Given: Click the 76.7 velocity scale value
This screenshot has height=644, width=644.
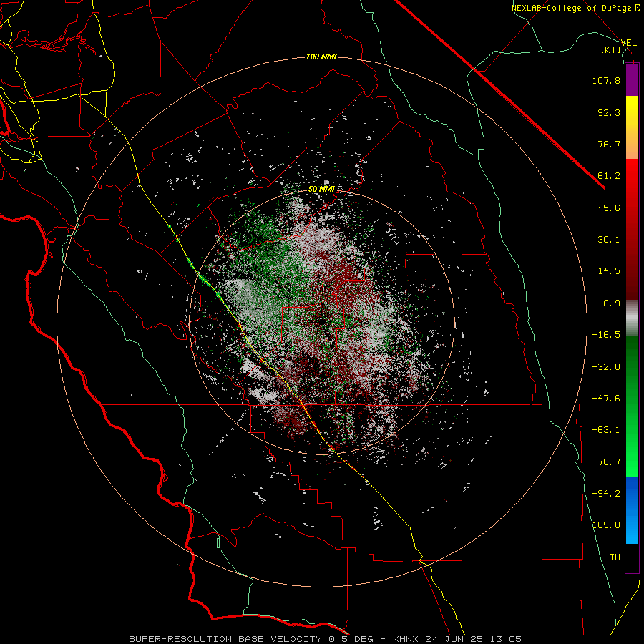Looking at the screenshot, I should point(609,144).
